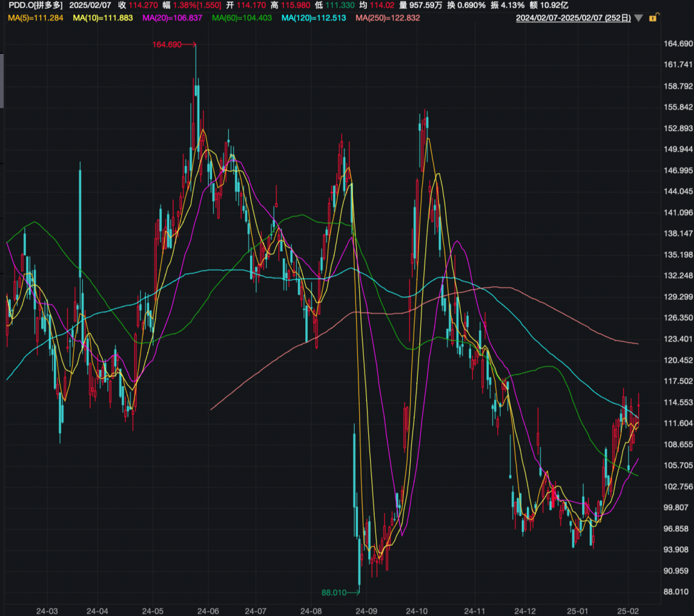
Task: Open the 2024/02/07-2025/02/07 date range link
Action: pos(573,18)
